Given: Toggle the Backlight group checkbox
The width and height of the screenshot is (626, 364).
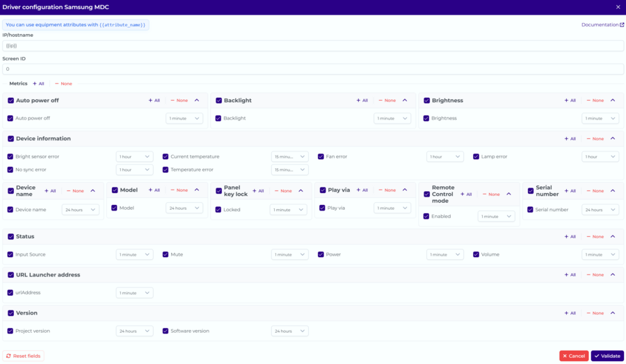Looking at the screenshot, I should tap(219, 101).
